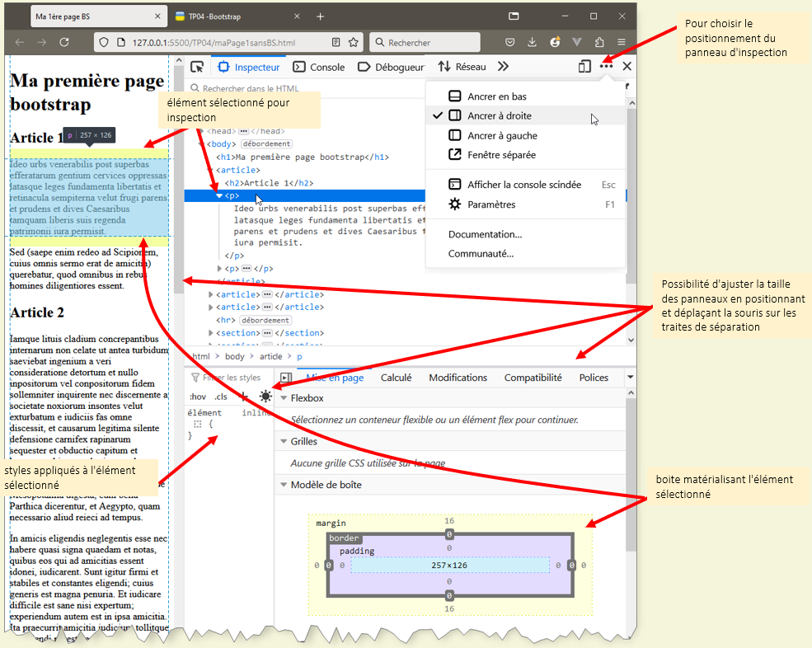This screenshot has width=812, height=648.
Task: Open responsive design mode icon
Action: coord(584,67)
